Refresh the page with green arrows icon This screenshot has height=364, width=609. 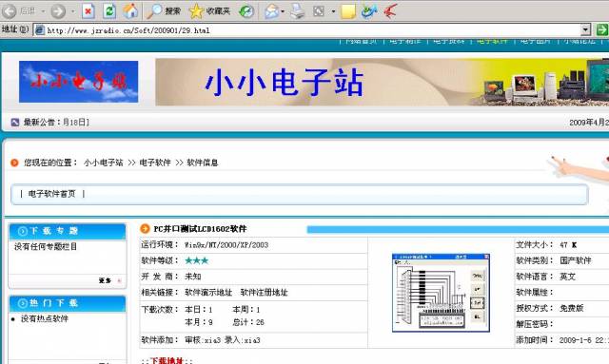pyautogui.click(x=109, y=11)
